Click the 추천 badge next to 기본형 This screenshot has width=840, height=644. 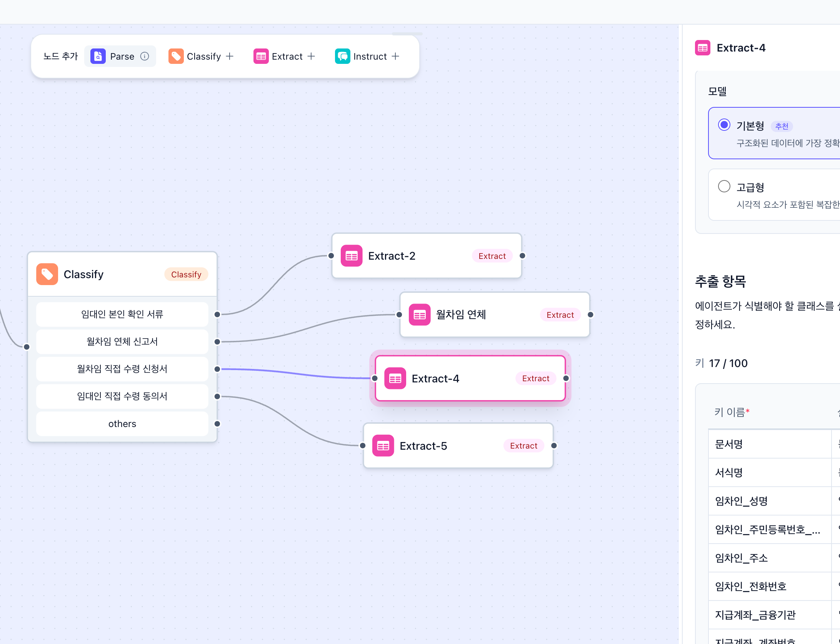point(782,126)
